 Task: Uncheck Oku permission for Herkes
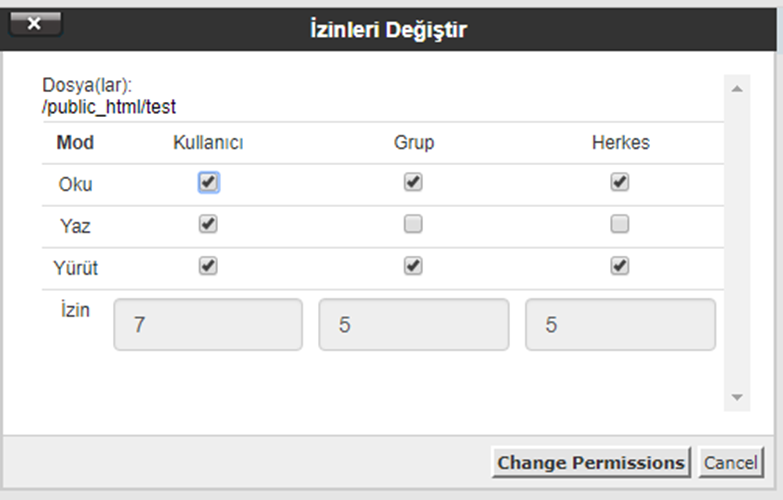click(620, 183)
